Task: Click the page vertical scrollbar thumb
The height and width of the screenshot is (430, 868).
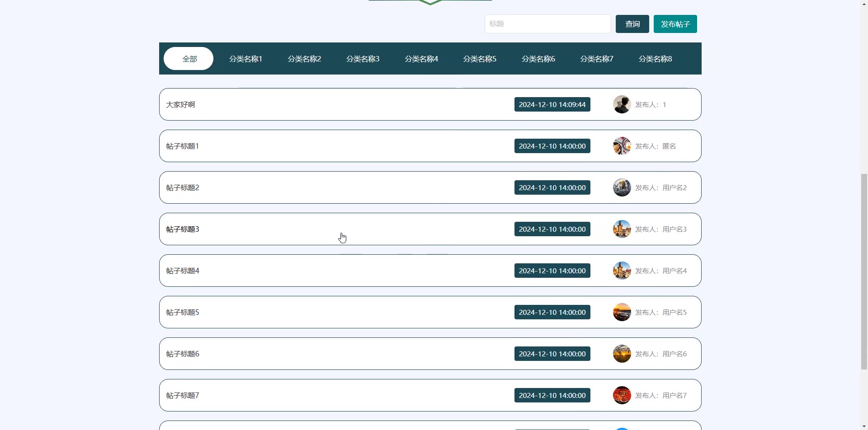Action: coord(864,271)
